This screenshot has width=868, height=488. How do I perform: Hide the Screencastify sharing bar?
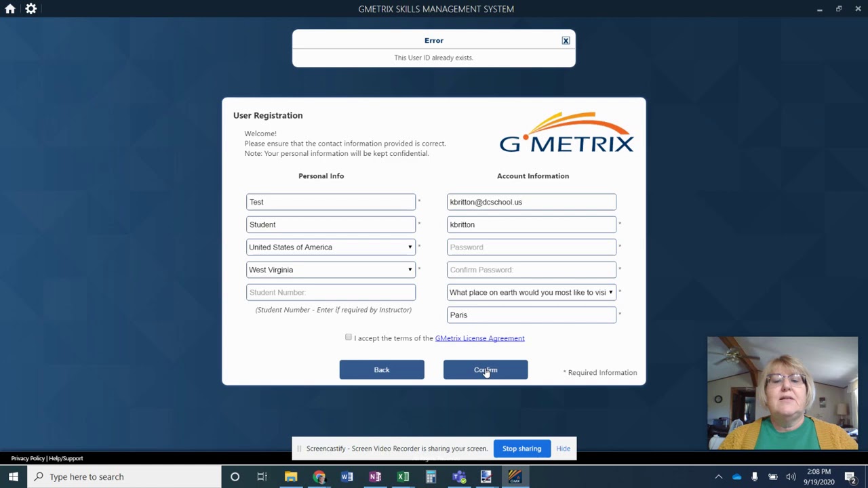(563, 449)
